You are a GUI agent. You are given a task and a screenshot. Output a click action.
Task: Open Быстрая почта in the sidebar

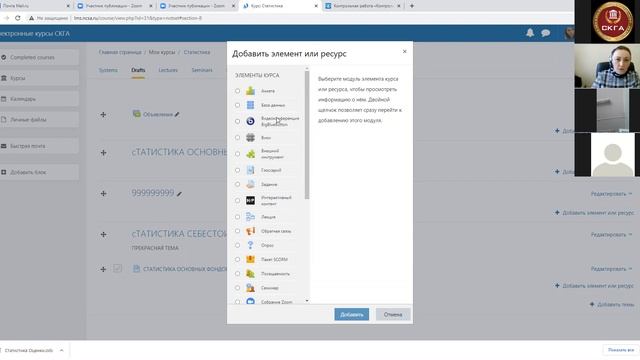pos(39,146)
